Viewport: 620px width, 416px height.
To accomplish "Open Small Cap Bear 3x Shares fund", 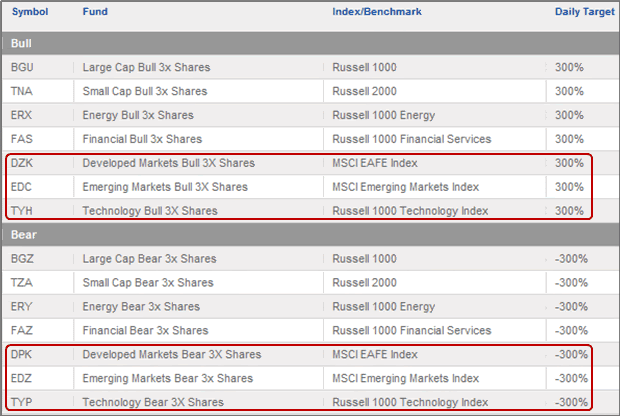I will 148,283.
